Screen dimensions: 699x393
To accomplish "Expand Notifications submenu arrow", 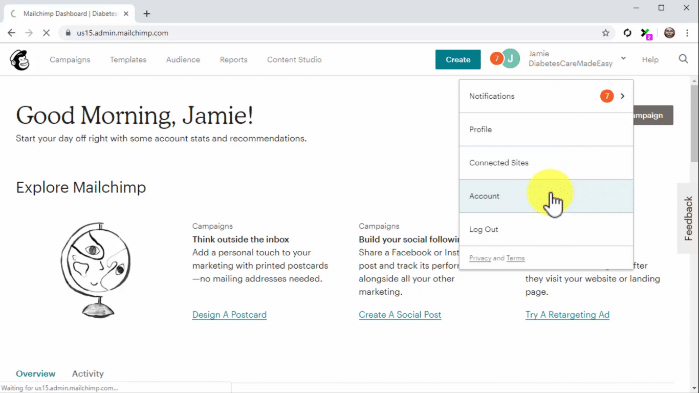I will (x=622, y=96).
